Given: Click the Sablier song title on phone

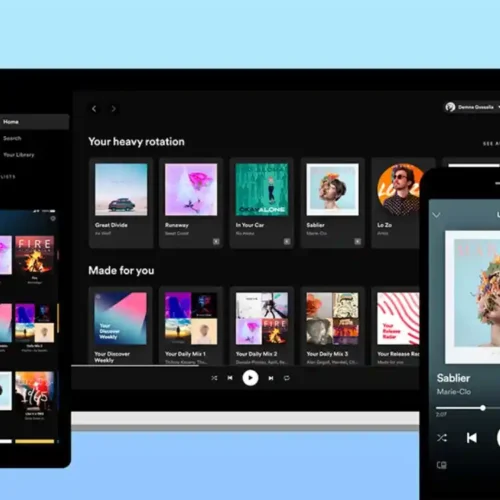Looking at the screenshot, I should (x=453, y=378).
